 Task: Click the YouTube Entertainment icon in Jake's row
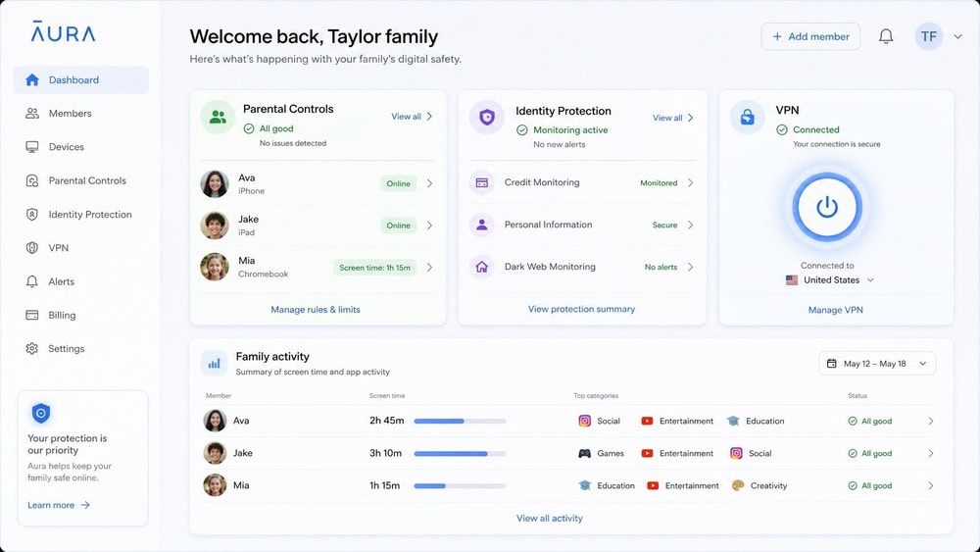[647, 453]
